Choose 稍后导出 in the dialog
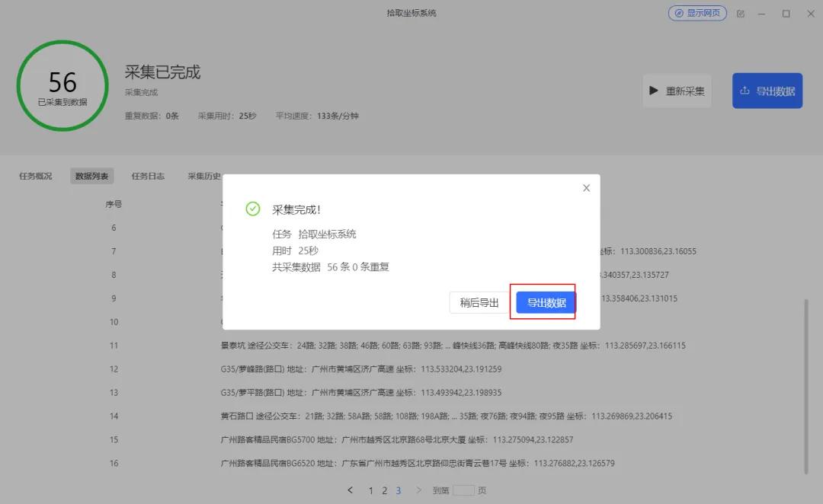The height and width of the screenshot is (504, 823). click(479, 302)
